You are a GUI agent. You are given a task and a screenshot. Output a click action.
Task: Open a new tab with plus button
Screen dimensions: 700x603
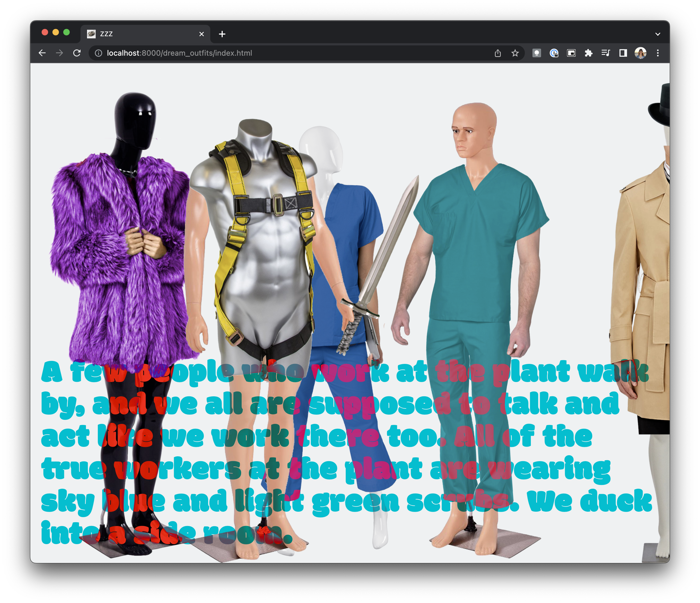tap(222, 34)
